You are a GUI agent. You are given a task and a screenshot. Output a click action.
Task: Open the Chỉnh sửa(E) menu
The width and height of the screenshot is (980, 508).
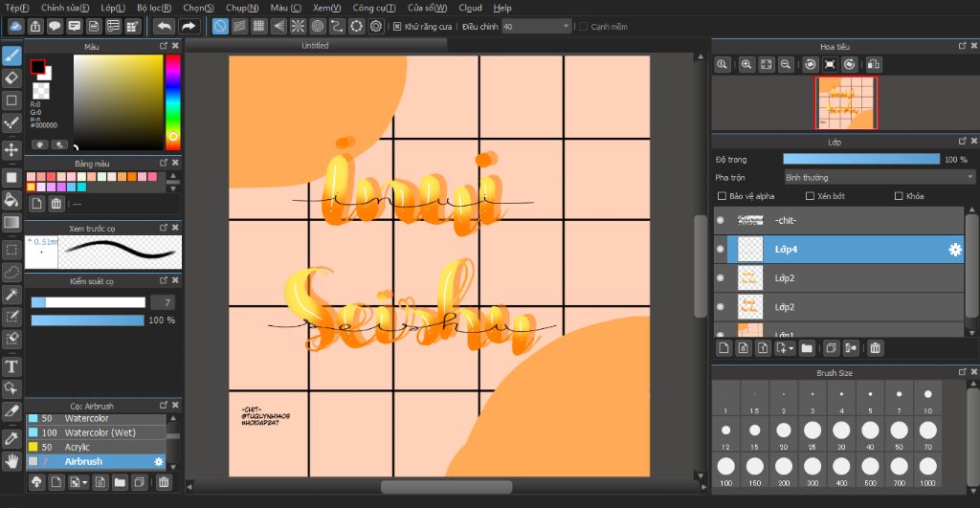65,8
